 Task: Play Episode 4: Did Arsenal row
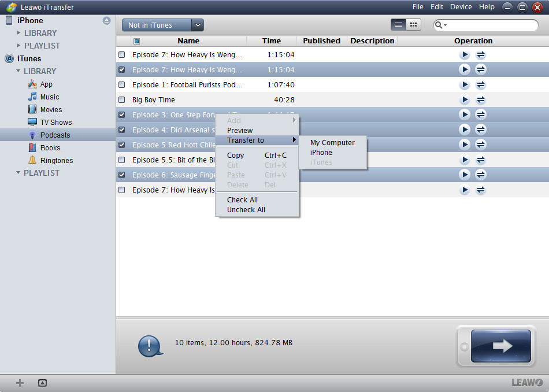[464, 130]
